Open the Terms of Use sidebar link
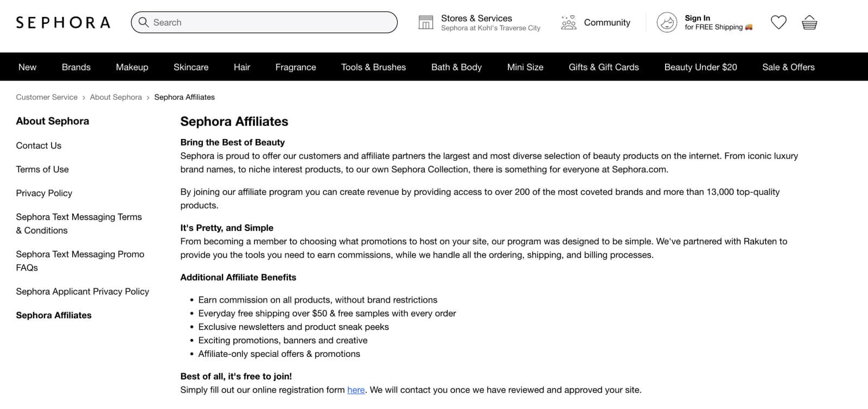 (42, 169)
